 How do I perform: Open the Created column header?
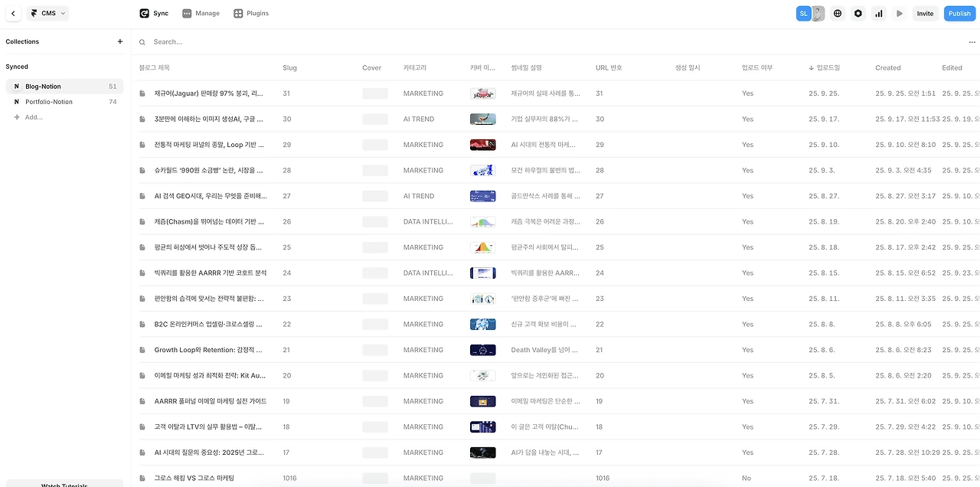[888, 67]
